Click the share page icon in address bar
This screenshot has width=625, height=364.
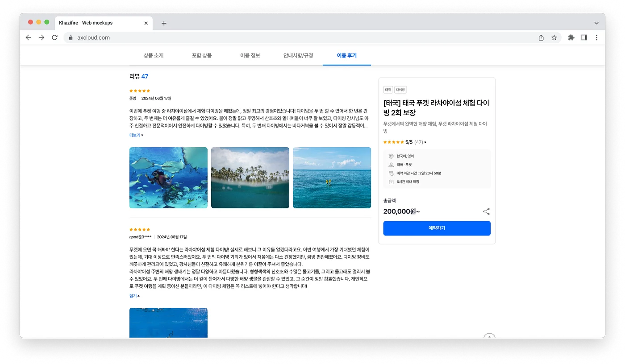pos(541,37)
